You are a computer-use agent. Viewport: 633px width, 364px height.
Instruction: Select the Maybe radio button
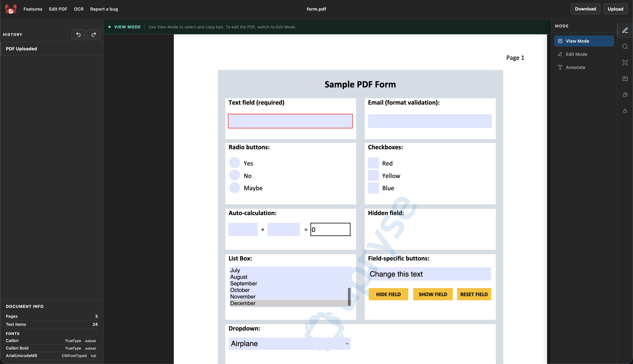234,188
